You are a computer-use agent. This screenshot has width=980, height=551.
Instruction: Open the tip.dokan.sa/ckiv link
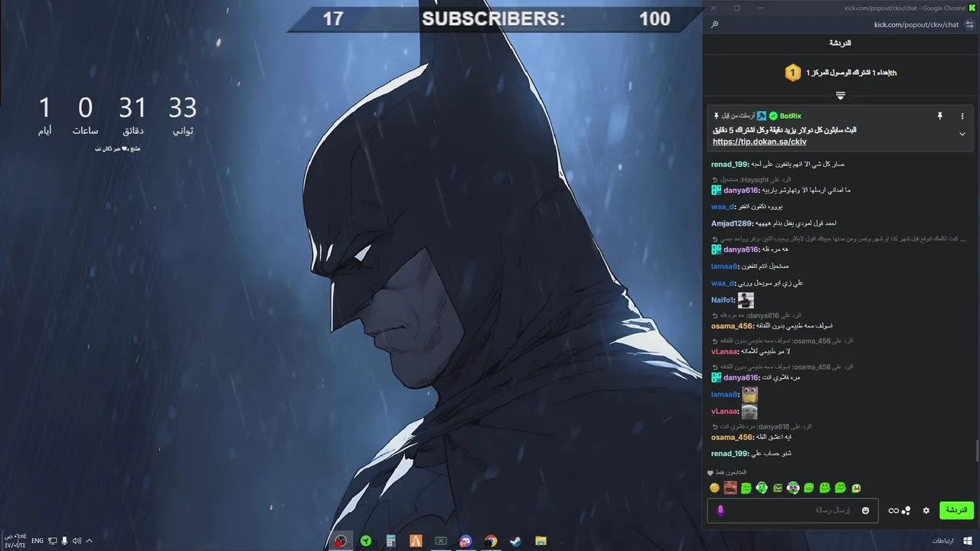(759, 142)
